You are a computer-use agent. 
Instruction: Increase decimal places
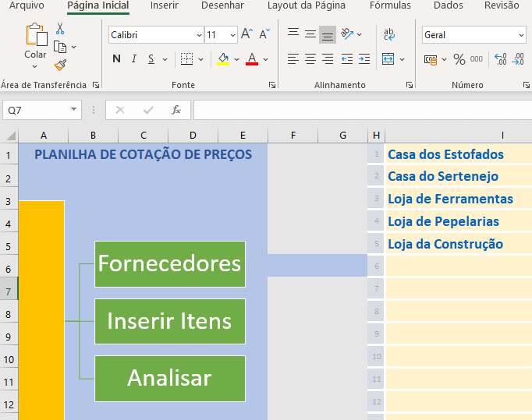501,59
